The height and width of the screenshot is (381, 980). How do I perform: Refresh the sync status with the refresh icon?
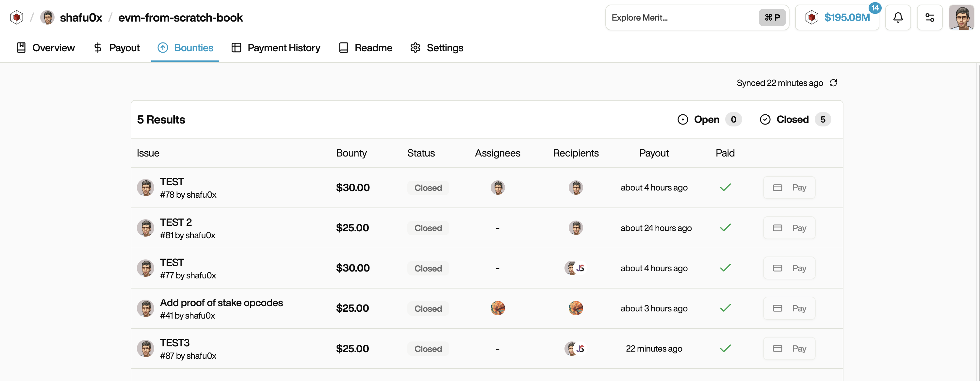[x=834, y=83]
